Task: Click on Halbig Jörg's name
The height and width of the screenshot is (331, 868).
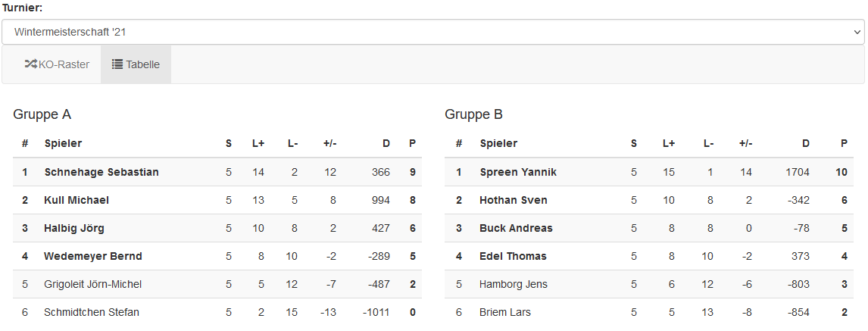Action: [x=74, y=228]
